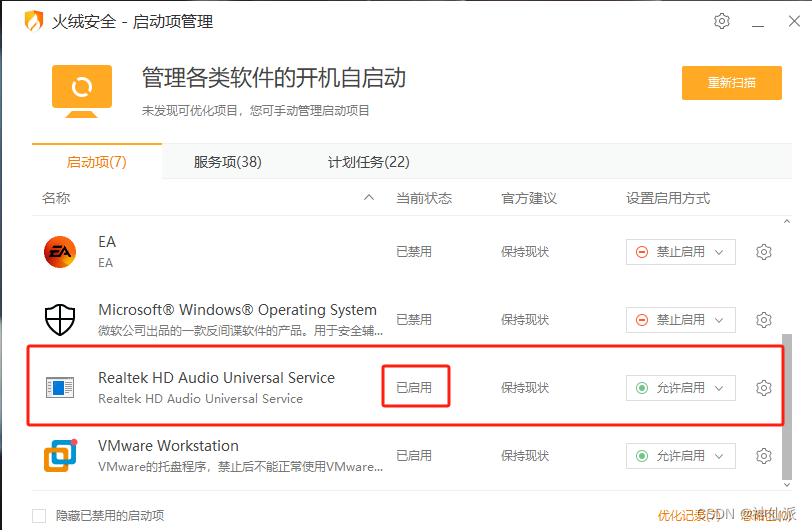
Task: Click the Huorong flame shield logo
Action: point(34,21)
